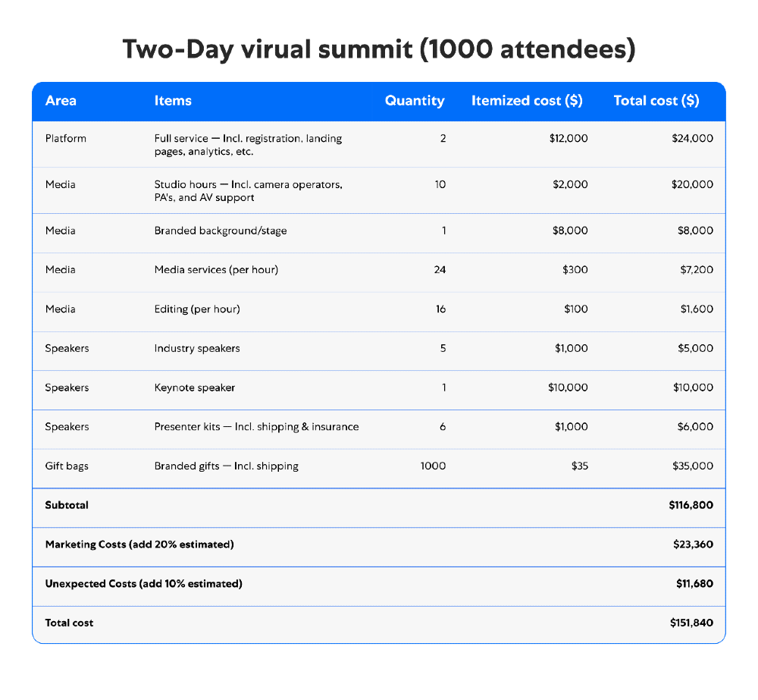Click the 'Keynote speaker' item
Viewport: 758px width, 700px height.
pyautogui.click(x=195, y=388)
